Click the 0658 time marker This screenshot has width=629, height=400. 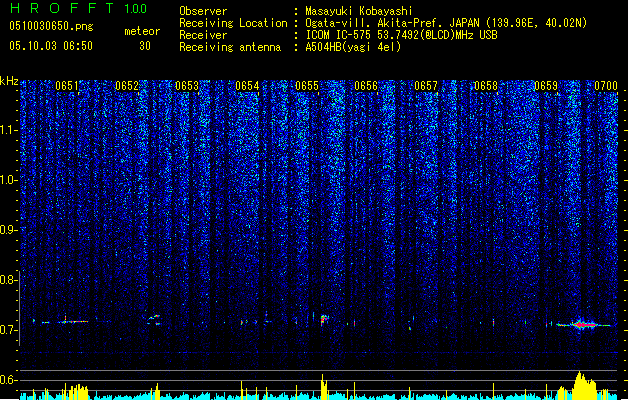486,86
